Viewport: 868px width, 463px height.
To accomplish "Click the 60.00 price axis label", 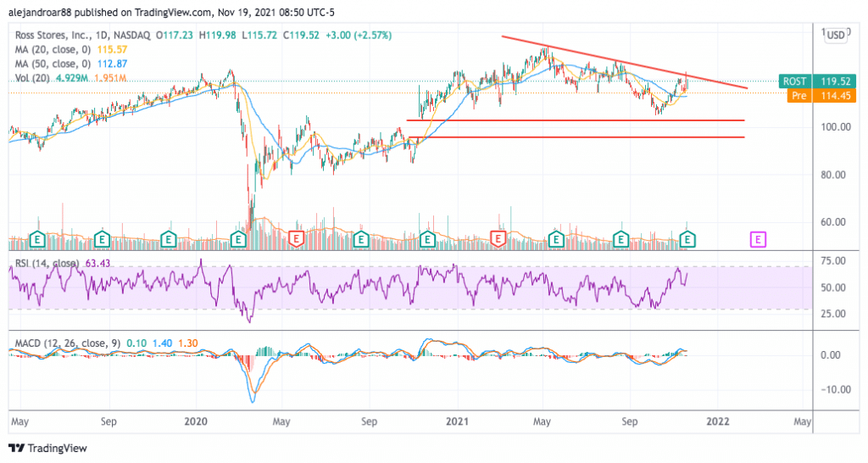I will pos(835,222).
